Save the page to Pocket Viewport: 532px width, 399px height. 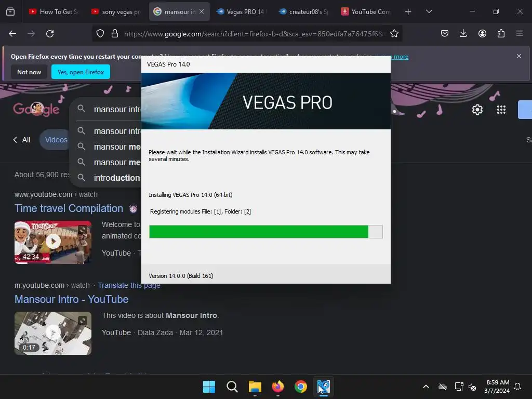point(445,34)
